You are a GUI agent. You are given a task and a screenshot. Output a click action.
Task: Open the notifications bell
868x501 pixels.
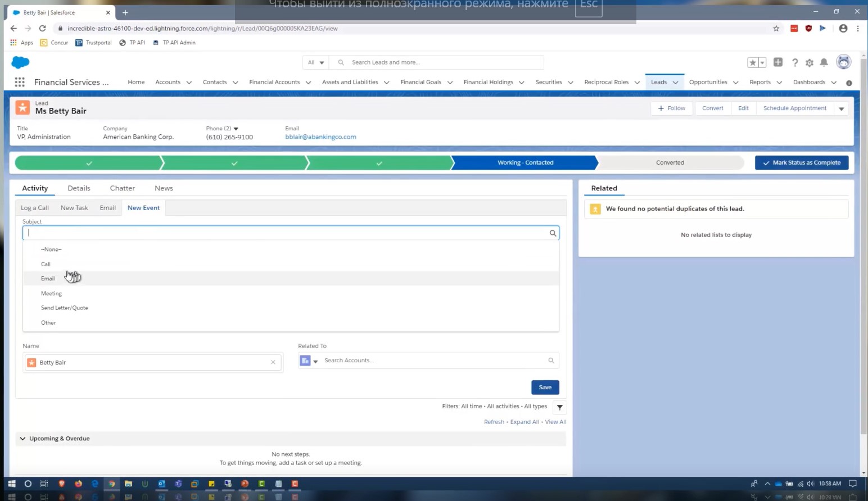pos(824,62)
